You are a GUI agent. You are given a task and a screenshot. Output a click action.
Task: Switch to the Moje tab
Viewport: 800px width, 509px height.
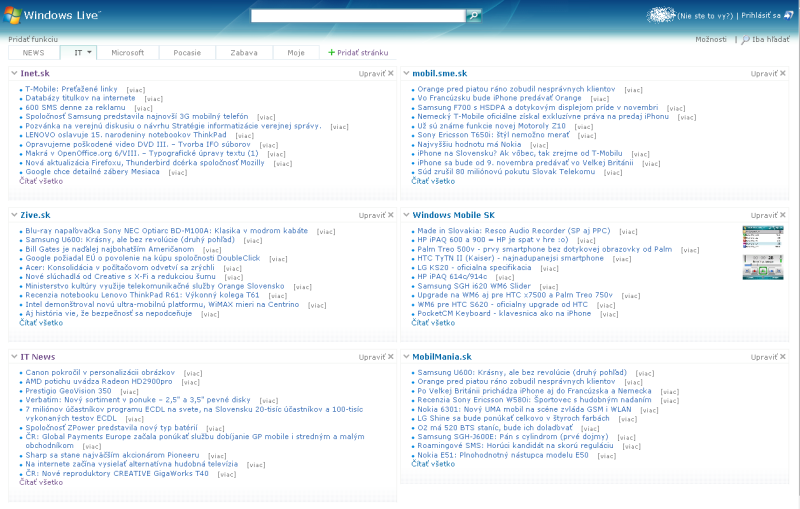[296, 53]
